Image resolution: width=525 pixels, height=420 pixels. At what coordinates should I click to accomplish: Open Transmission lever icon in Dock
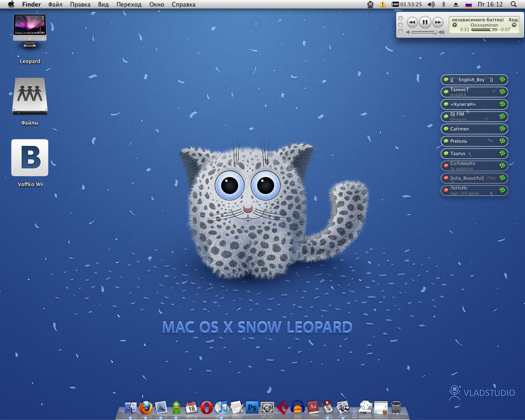tap(328, 407)
